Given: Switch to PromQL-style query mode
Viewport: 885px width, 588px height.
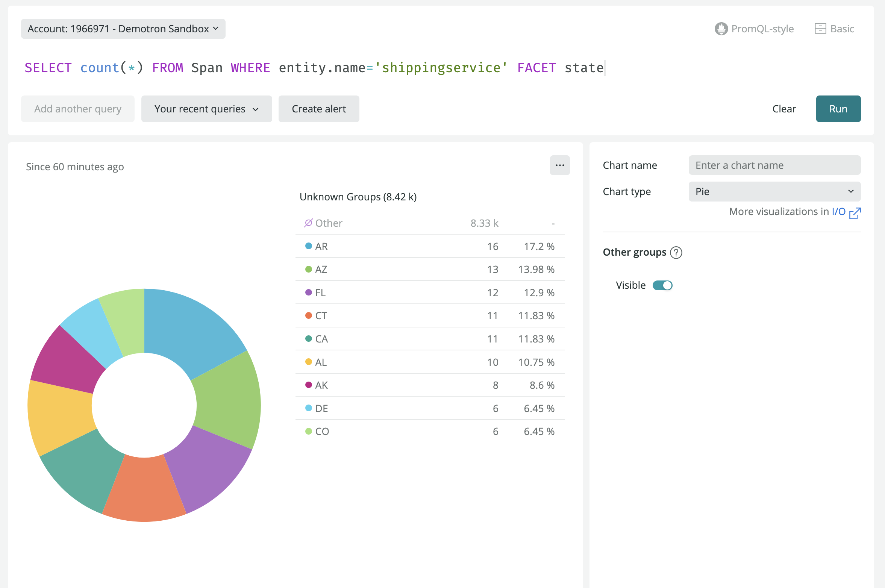Looking at the screenshot, I should pyautogui.click(x=754, y=29).
